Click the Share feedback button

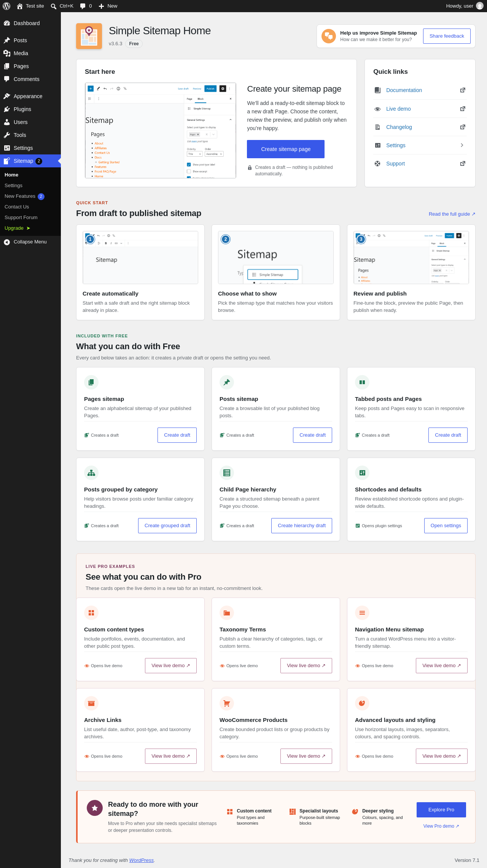447,36
